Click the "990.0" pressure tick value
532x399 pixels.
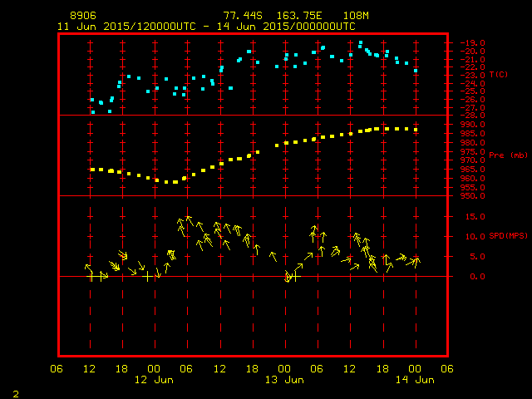coord(473,125)
